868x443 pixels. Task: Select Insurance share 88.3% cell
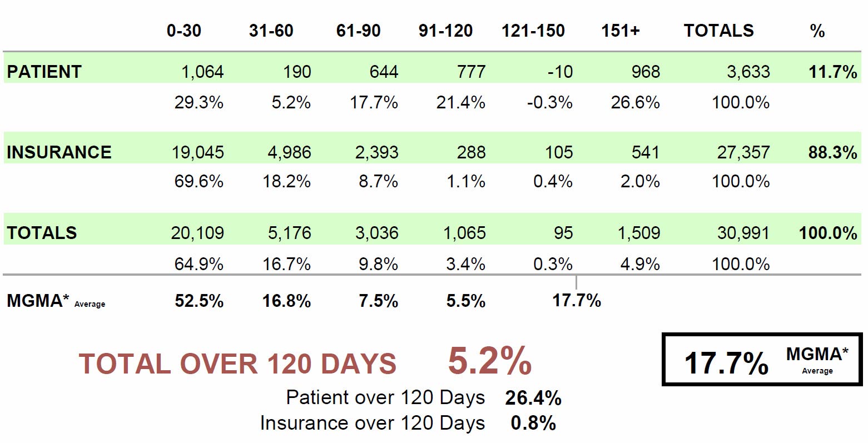(x=832, y=152)
